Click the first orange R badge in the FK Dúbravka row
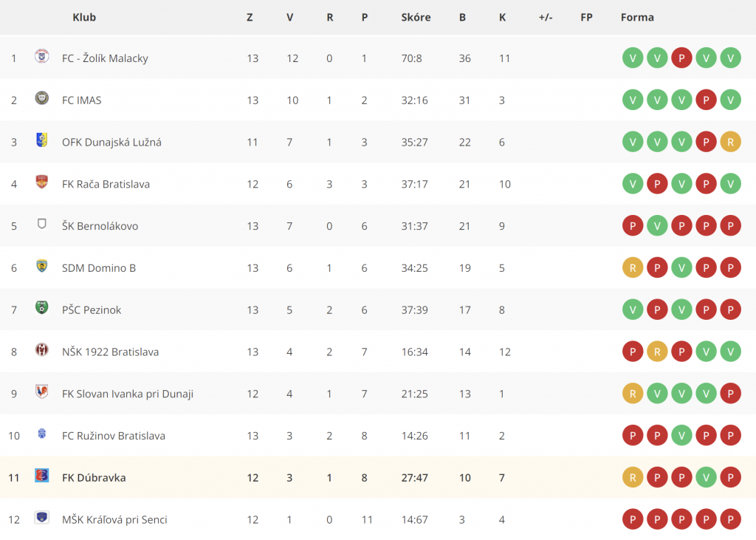The image size is (756, 540). (633, 478)
